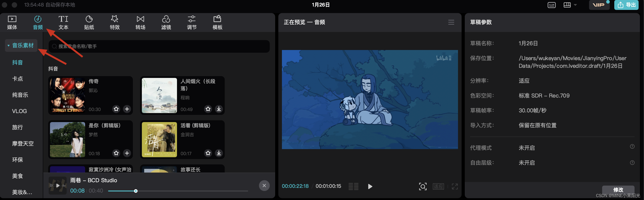Open the 滤镜 filters tab
Viewport: 644px width, 200px height.
point(166,23)
